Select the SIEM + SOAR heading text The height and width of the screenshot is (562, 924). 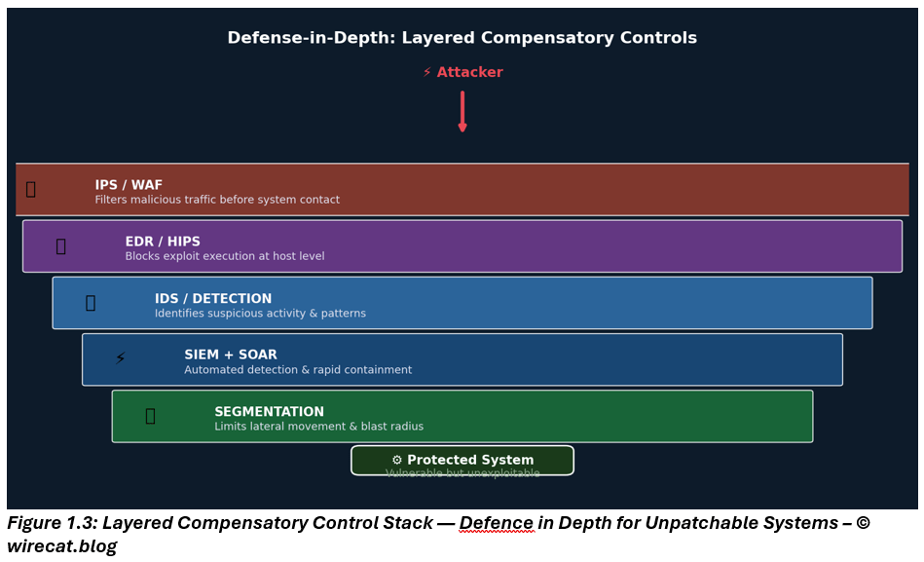click(x=231, y=355)
